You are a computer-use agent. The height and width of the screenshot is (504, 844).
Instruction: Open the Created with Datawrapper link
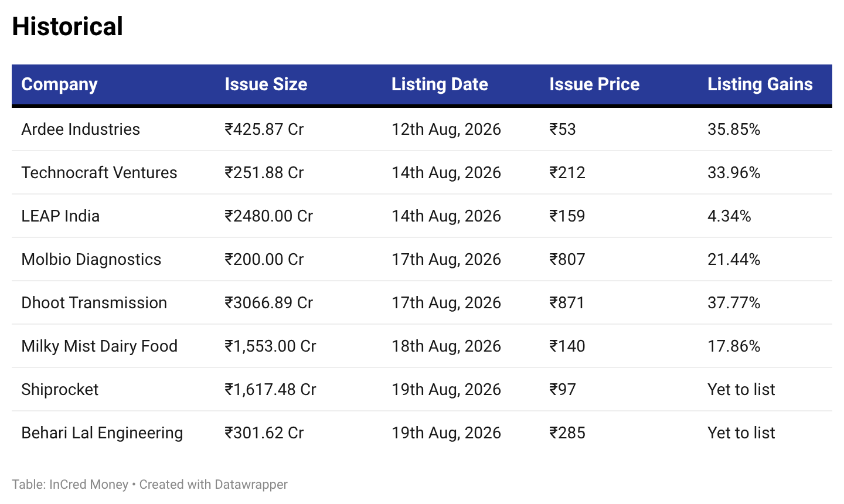213,484
